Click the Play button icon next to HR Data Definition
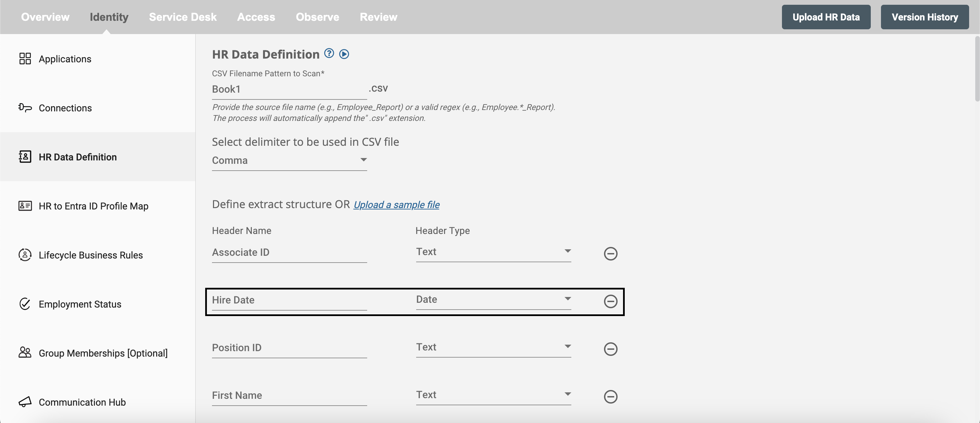This screenshot has width=980, height=423. click(345, 54)
